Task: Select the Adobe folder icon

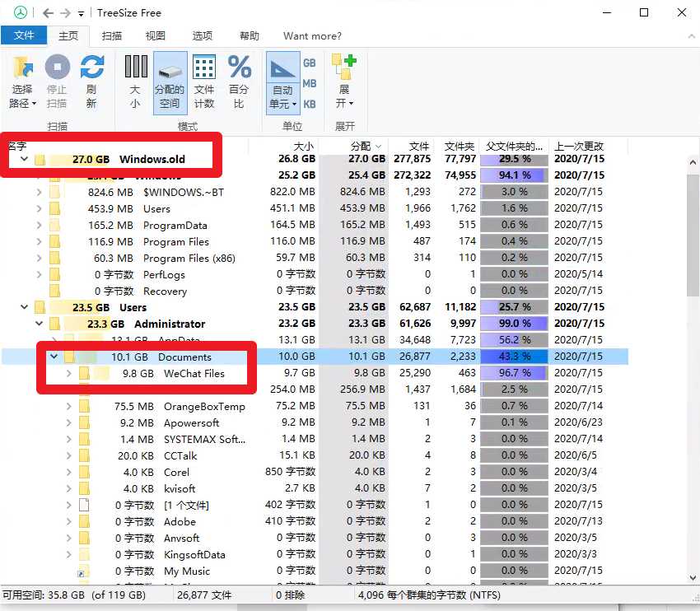Action: pyautogui.click(x=84, y=522)
